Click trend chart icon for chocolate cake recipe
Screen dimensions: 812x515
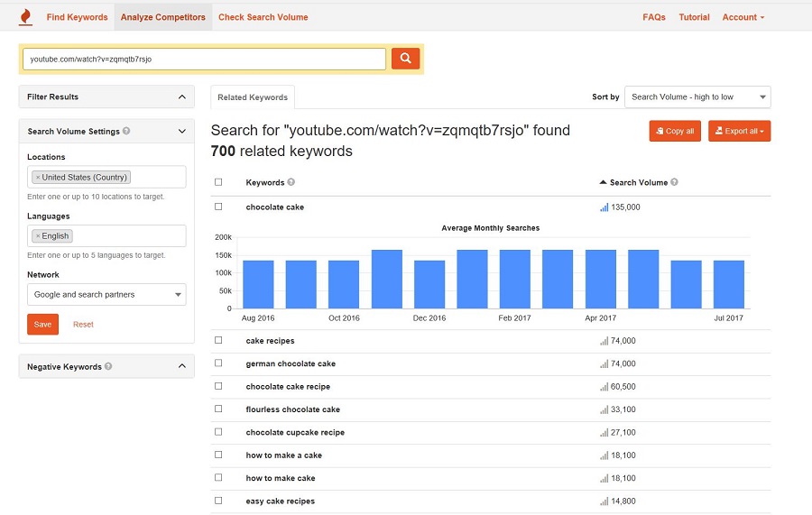tap(604, 387)
